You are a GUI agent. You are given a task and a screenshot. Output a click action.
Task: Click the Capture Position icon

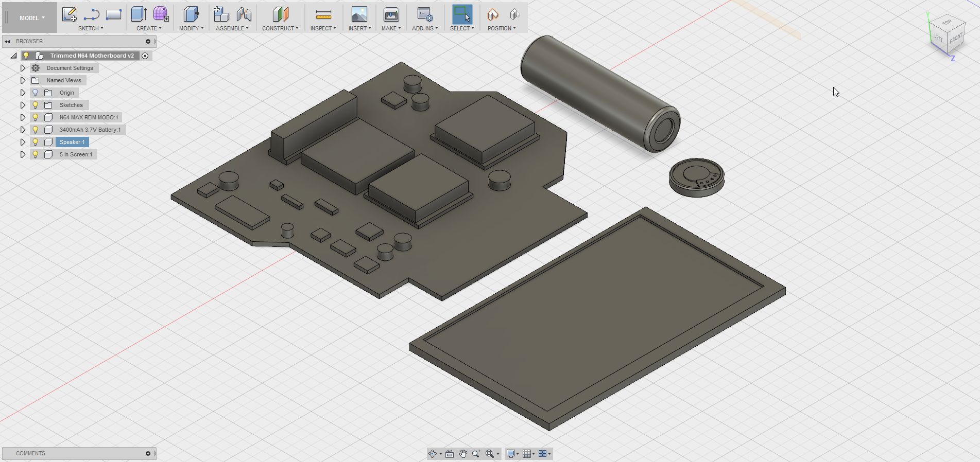(493, 14)
